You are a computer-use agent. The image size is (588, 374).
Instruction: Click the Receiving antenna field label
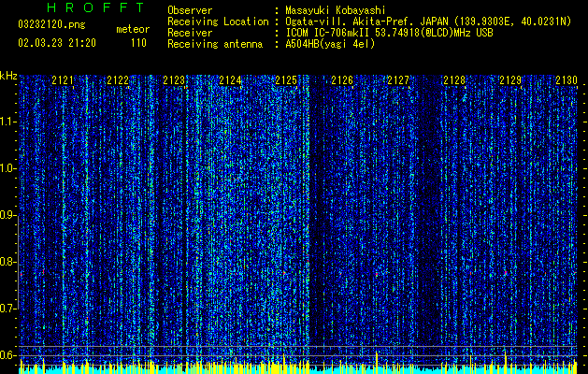pos(215,44)
